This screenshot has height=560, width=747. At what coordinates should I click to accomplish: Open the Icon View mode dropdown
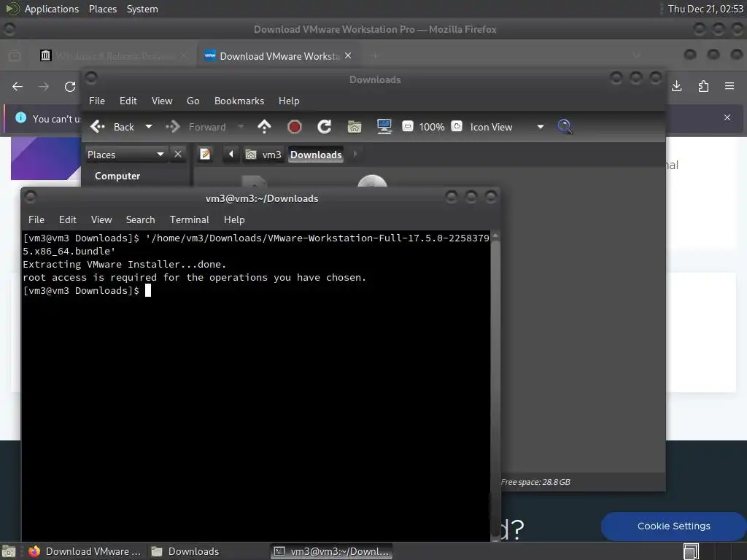[x=507, y=127]
